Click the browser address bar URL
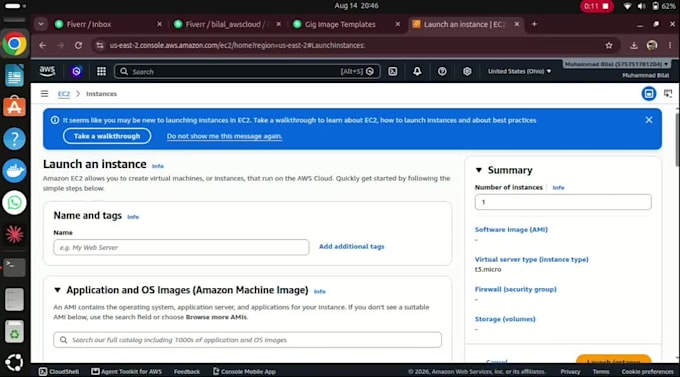The image size is (680, 377). (237, 45)
